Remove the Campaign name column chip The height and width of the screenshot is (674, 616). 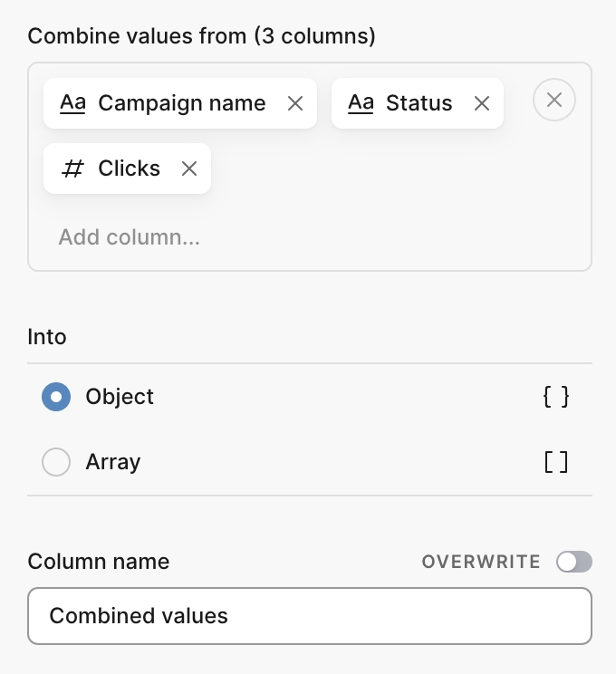[x=294, y=103]
